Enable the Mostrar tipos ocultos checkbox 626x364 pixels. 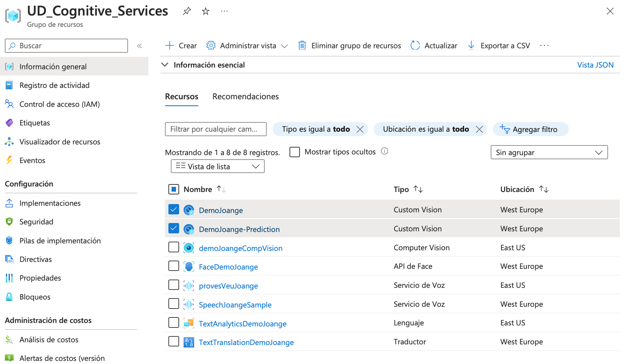pyautogui.click(x=295, y=152)
